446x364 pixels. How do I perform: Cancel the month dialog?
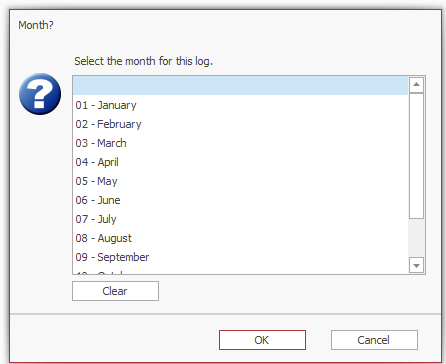tap(374, 340)
